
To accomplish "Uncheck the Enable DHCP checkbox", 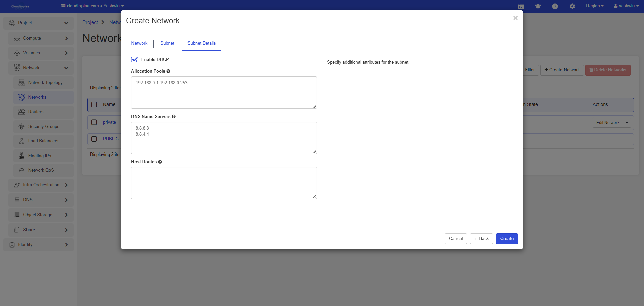I will click(x=135, y=60).
